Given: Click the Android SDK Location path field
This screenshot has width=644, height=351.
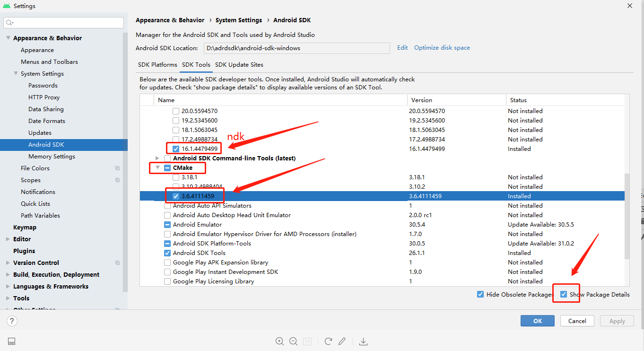Looking at the screenshot, I should (297, 48).
